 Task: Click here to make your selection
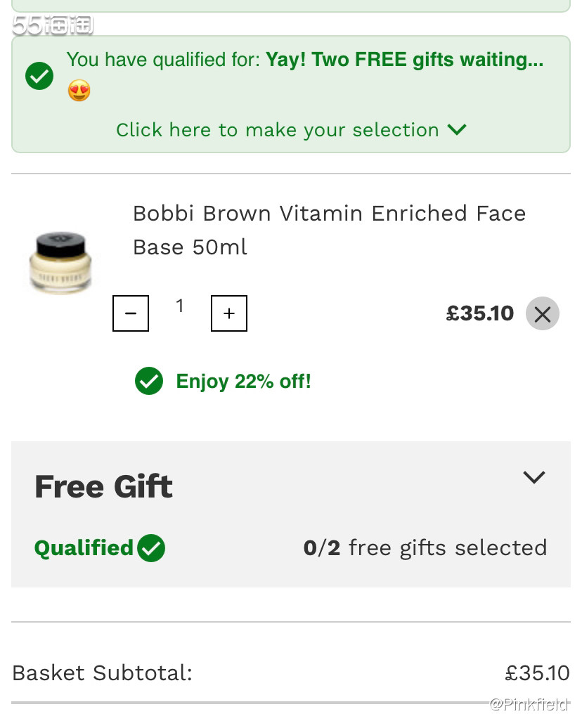[278, 130]
